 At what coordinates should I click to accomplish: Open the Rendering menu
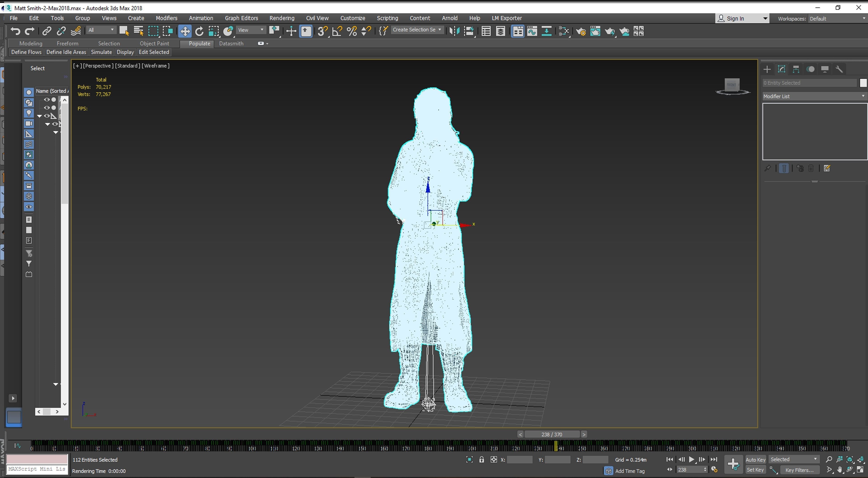[x=282, y=18]
